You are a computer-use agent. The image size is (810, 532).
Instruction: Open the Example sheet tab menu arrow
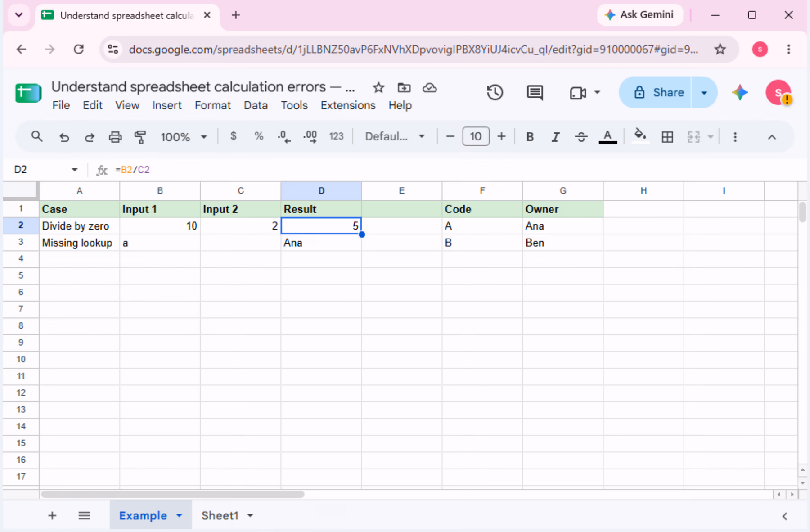[x=179, y=516]
